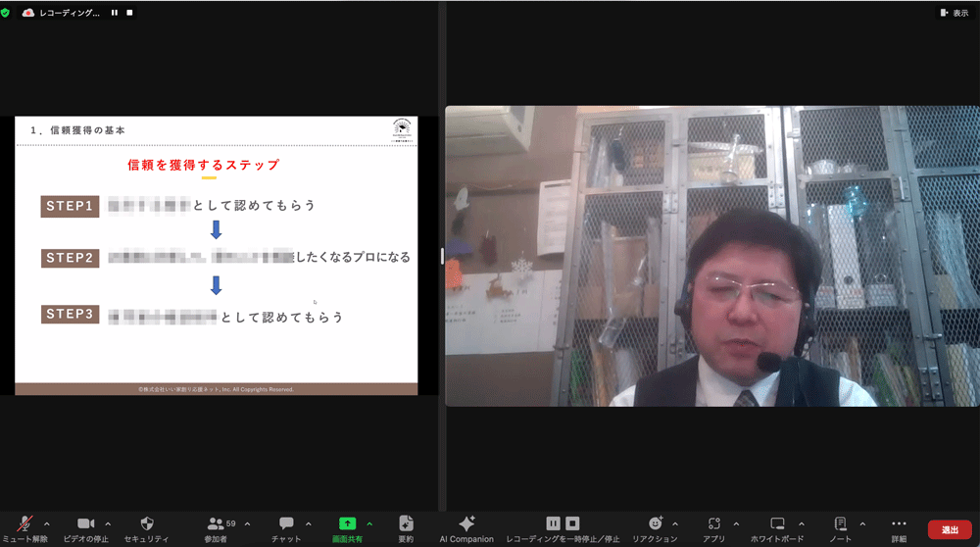
Task: Open the 表示 view menu
Action: click(954, 13)
